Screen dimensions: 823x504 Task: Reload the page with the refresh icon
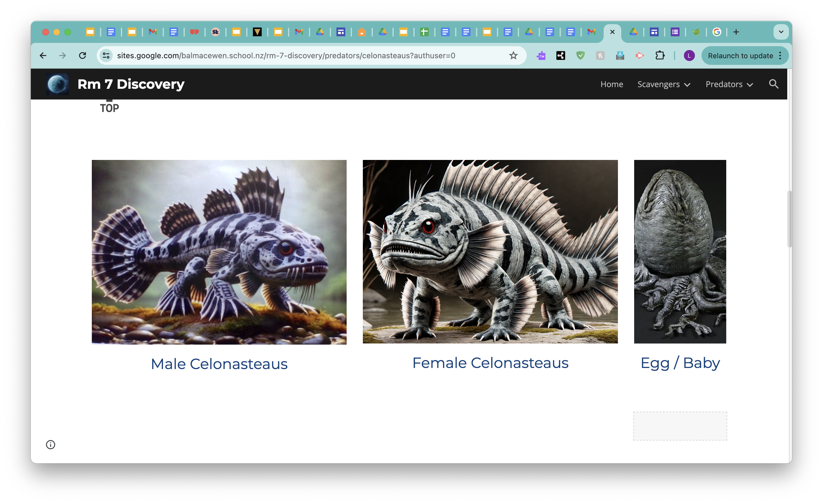pos(82,56)
